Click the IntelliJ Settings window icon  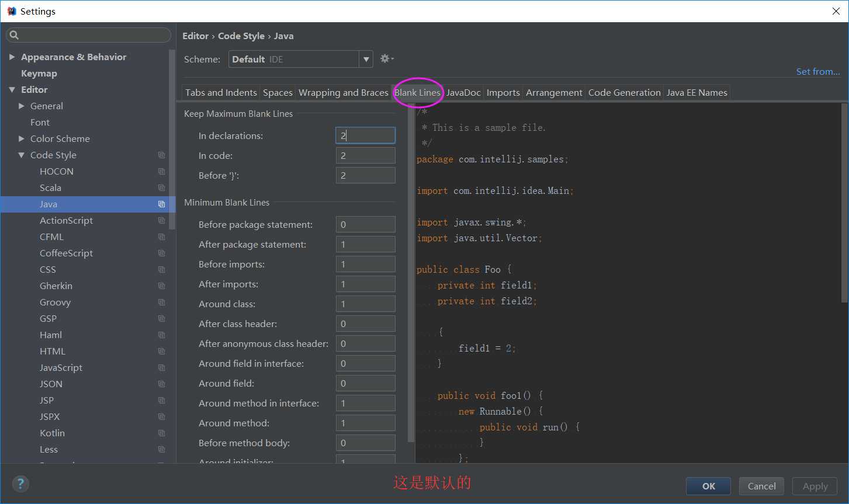coord(11,11)
